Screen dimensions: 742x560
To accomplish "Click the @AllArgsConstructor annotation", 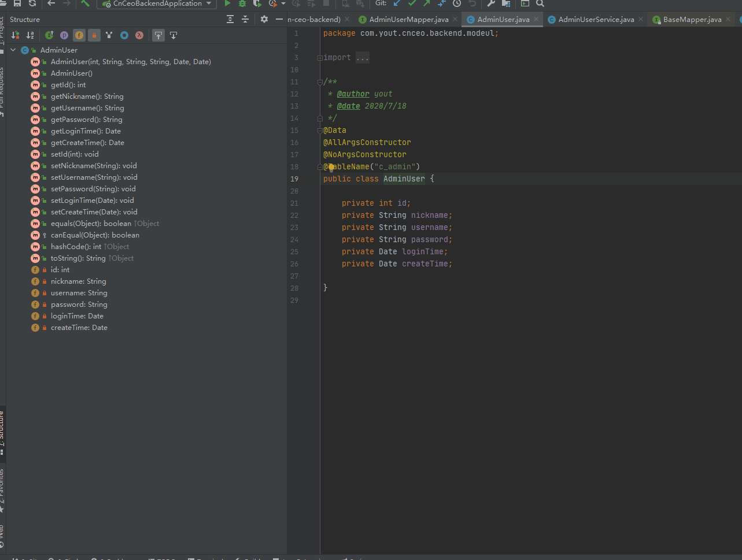I will pos(367,143).
